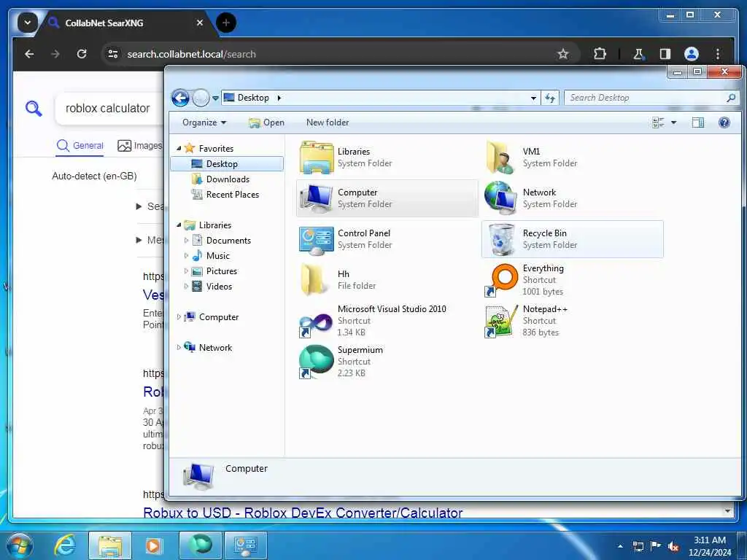The width and height of the screenshot is (747, 560).
Task: Go back in Explorer with the Back arrow
Action: tap(180, 98)
